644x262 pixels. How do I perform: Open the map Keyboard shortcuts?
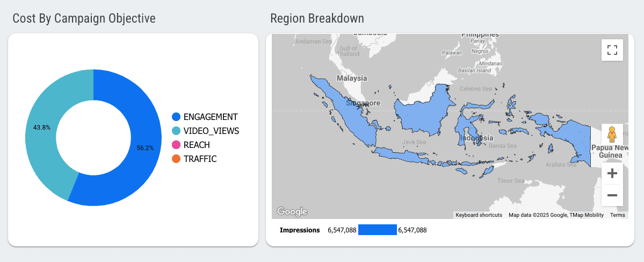(479, 215)
